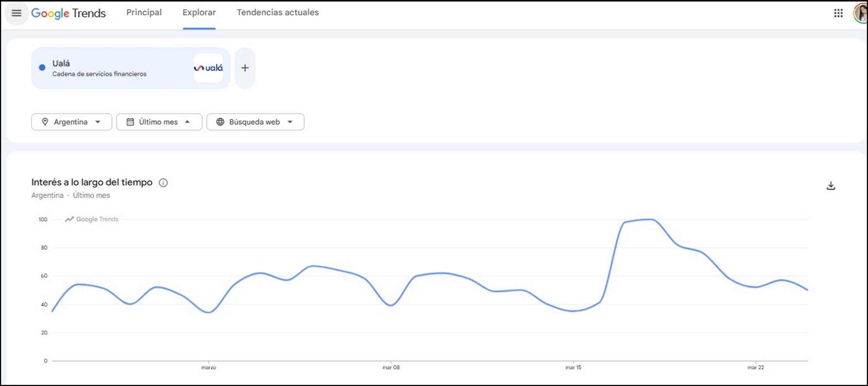Click the globe icon in Búsqueda web
The width and height of the screenshot is (868, 386).
pos(220,122)
